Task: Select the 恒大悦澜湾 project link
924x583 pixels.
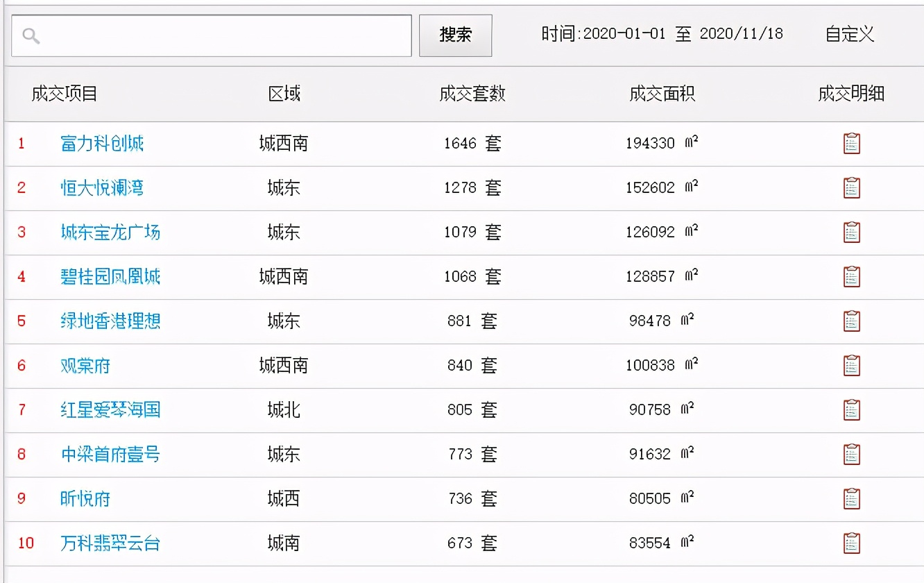Action: 101,187
